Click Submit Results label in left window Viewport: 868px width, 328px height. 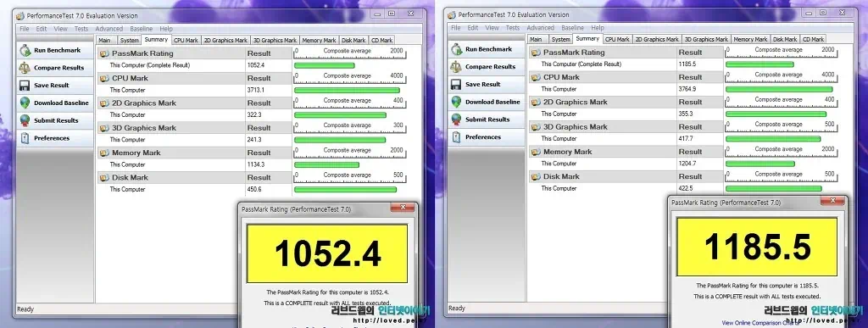(x=56, y=120)
